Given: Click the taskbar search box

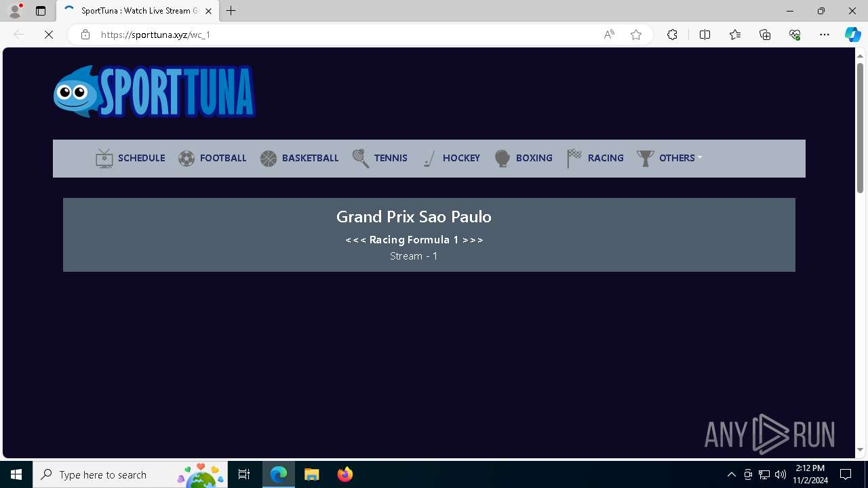Looking at the screenshot, I should click(131, 474).
